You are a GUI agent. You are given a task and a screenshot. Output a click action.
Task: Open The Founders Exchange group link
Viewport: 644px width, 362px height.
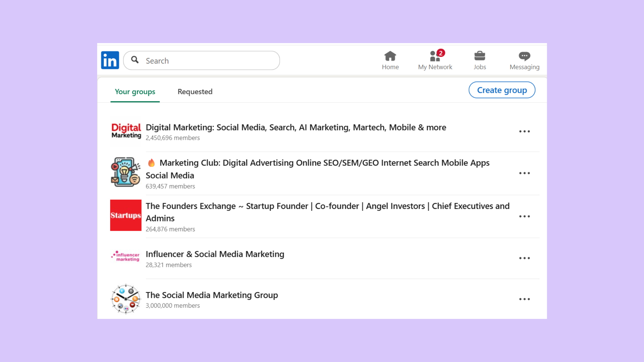click(327, 212)
